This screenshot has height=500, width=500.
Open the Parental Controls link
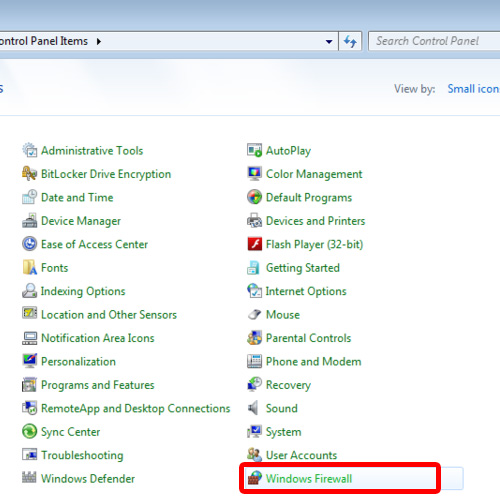coord(308,338)
